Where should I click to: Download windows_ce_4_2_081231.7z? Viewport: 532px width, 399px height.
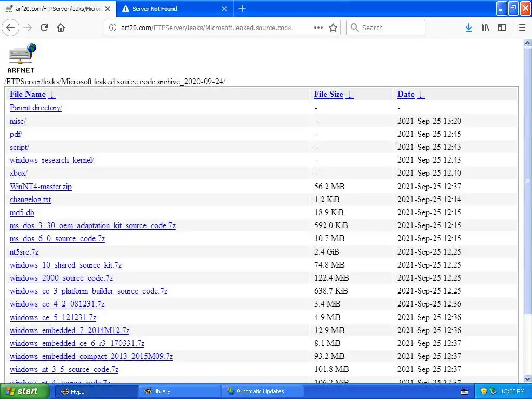pos(57,304)
